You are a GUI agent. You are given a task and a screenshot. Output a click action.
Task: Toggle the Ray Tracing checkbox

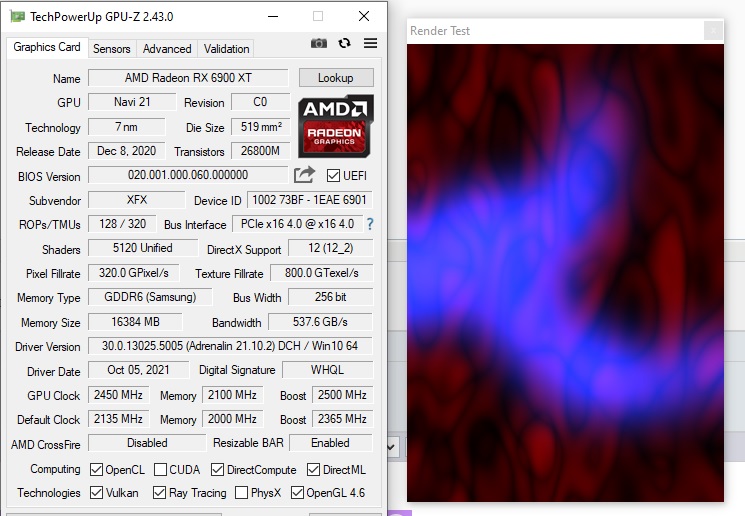point(160,492)
